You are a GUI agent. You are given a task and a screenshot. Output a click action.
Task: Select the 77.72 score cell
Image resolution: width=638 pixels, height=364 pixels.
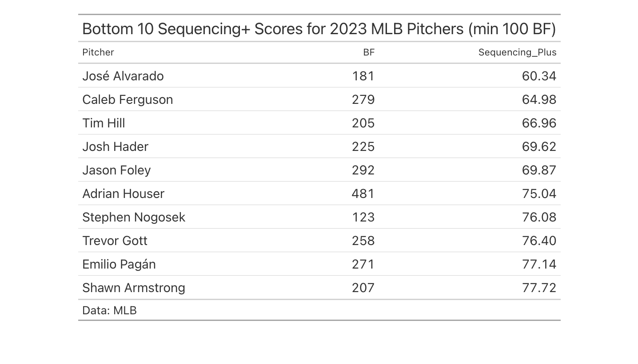pos(539,288)
